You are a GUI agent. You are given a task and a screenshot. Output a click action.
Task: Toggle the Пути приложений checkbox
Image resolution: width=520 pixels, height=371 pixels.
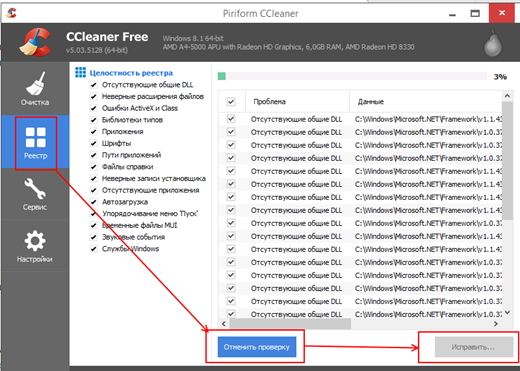(94, 155)
